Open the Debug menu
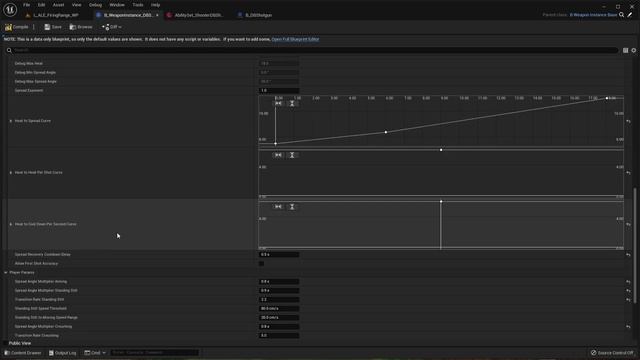This screenshot has width=640, height=360. point(95,5)
